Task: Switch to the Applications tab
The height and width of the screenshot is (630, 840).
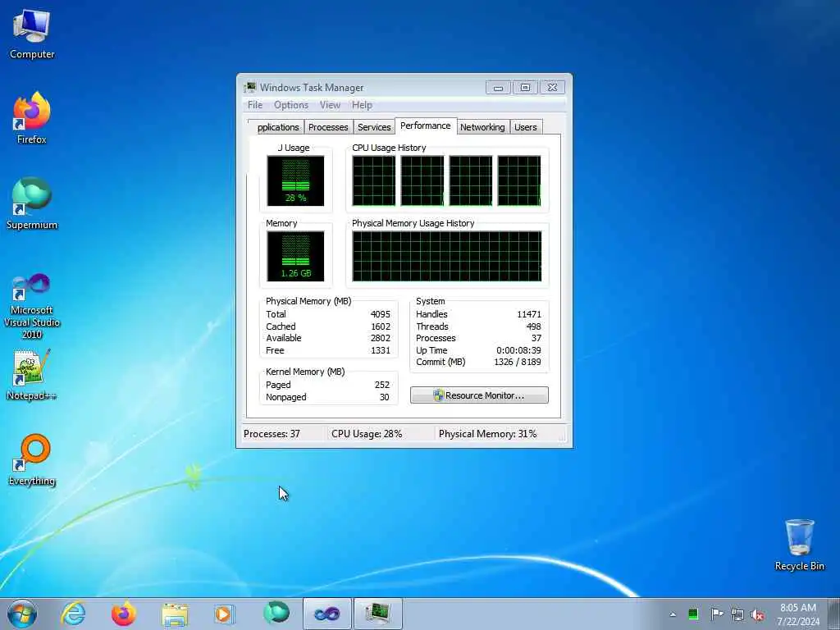Action: point(276,127)
